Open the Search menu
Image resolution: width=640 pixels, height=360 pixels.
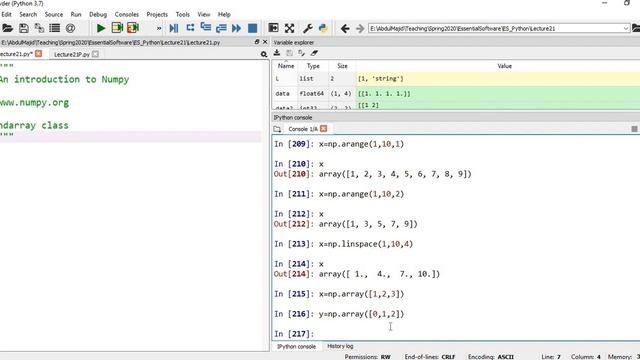coord(28,14)
